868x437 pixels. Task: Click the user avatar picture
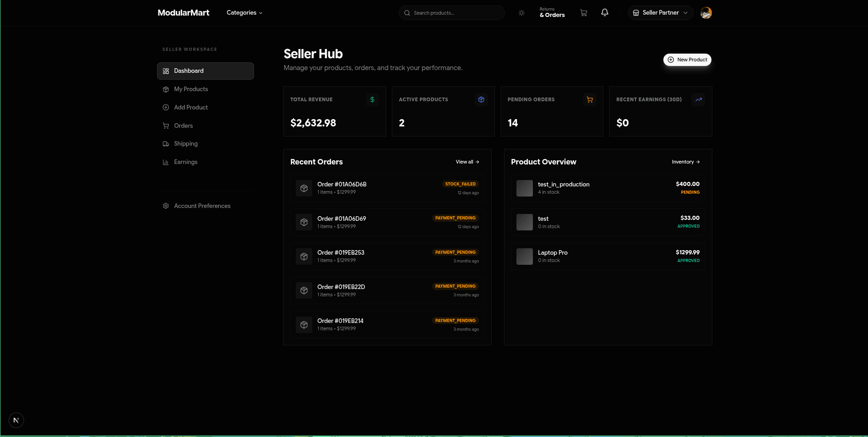(x=706, y=13)
